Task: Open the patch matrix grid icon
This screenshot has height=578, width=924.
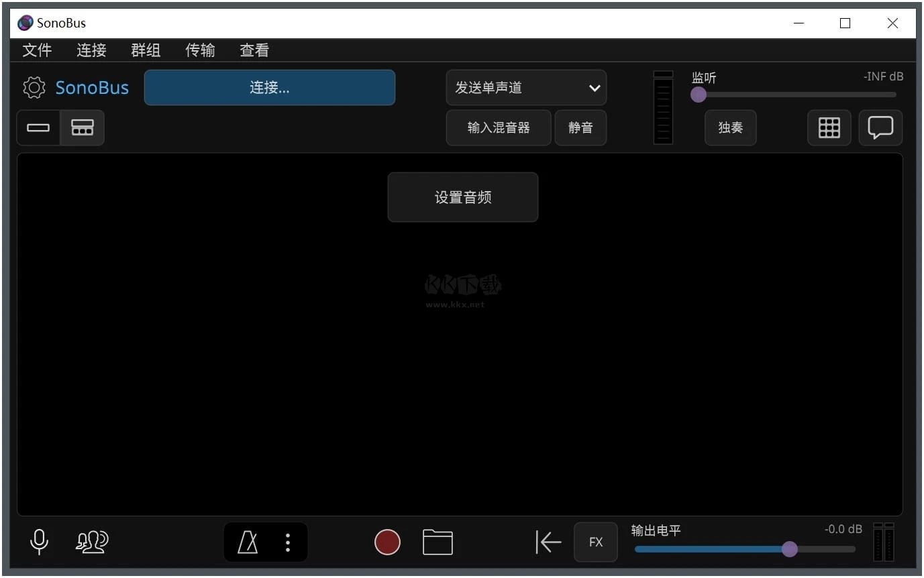Action: (x=829, y=127)
